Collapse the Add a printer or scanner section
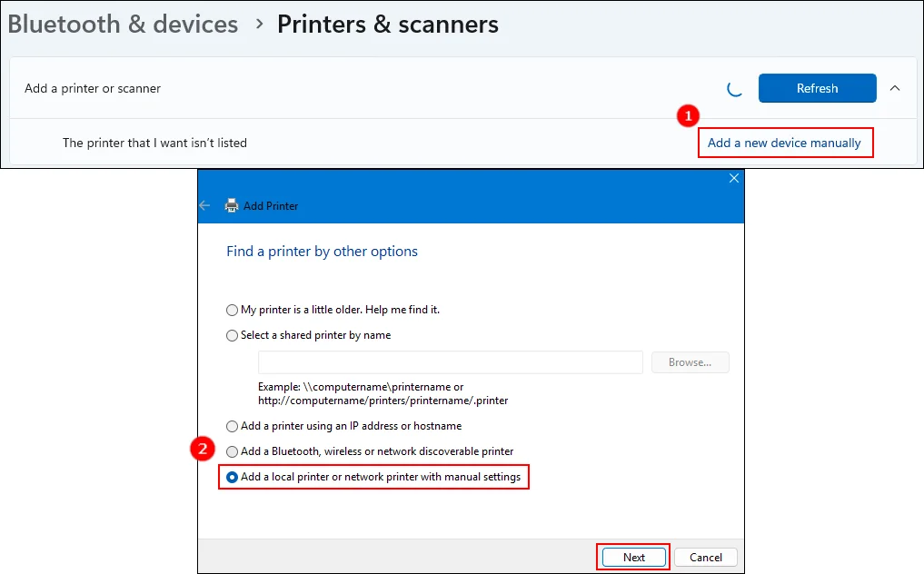The image size is (924, 574). (x=895, y=88)
